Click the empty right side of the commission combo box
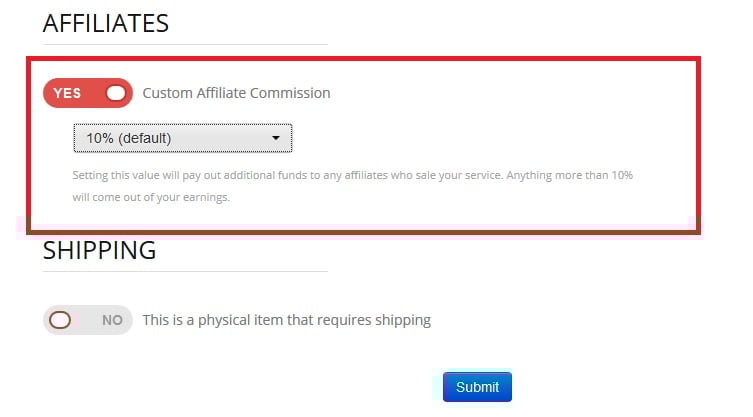 pos(230,138)
